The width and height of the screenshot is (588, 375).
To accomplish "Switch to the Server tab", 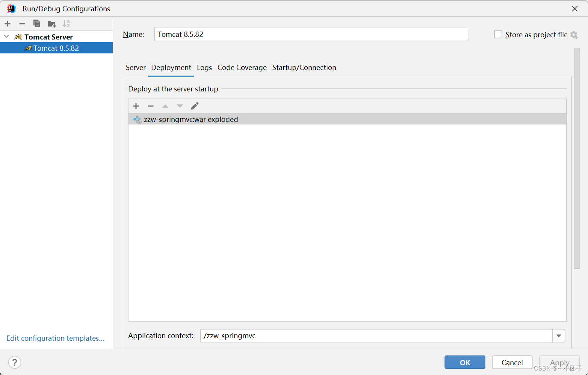I will tap(136, 67).
